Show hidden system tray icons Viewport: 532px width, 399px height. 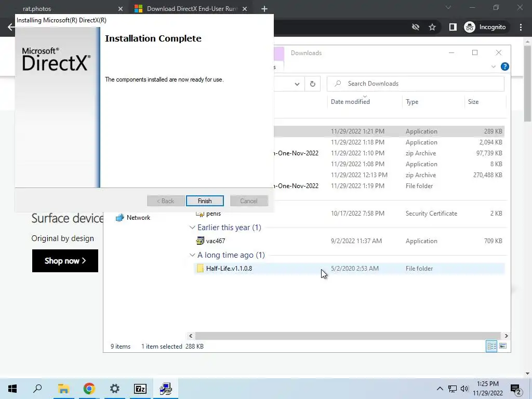[x=440, y=389]
